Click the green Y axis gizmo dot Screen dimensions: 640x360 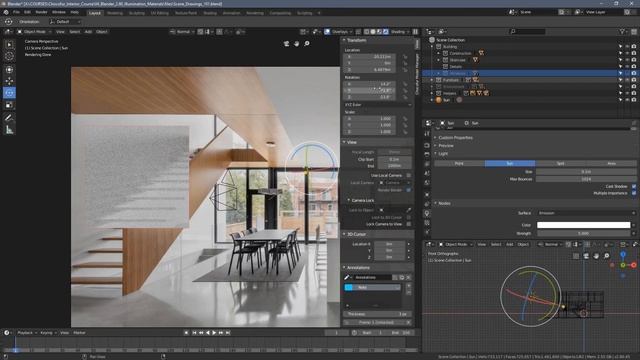(623, 265)
